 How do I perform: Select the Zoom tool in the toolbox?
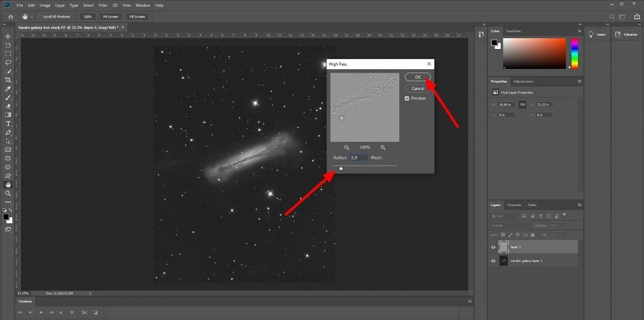point(8,194)
